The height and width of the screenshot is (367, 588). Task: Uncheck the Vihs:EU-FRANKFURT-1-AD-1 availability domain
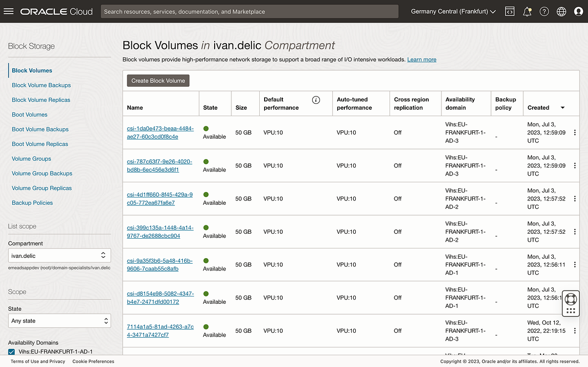coord(12,351)
